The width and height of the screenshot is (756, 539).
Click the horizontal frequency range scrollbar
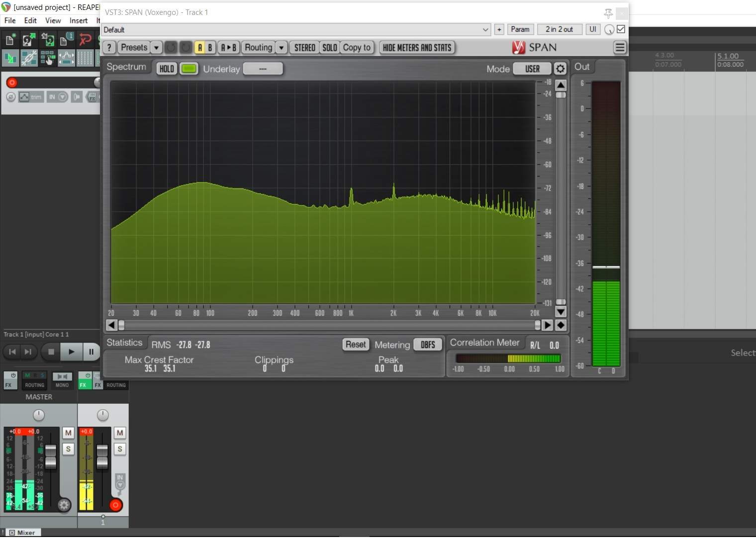(x=329, y=325)
